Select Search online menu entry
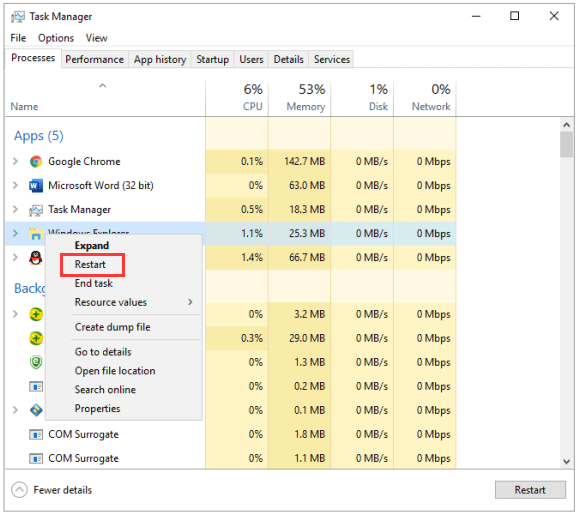The height and width of the screenshot is (515, 579). click(x=105, y=389)
